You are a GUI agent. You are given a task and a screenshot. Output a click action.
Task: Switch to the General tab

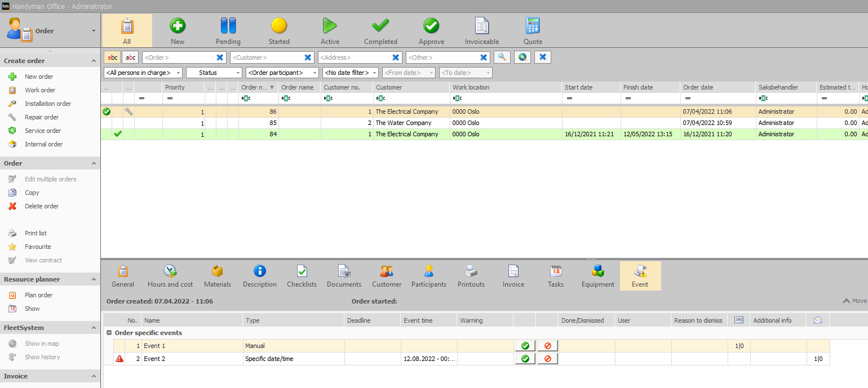coord(123,276)
